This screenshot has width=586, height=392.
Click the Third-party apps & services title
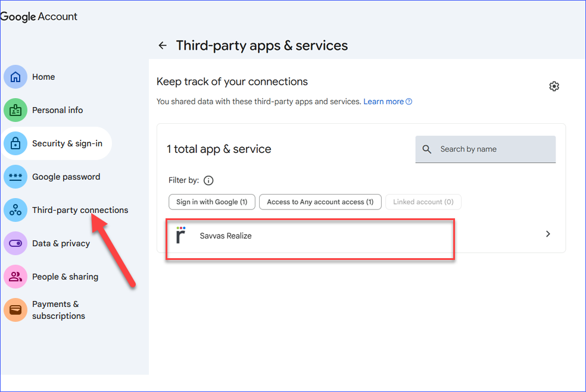(262, 46)
